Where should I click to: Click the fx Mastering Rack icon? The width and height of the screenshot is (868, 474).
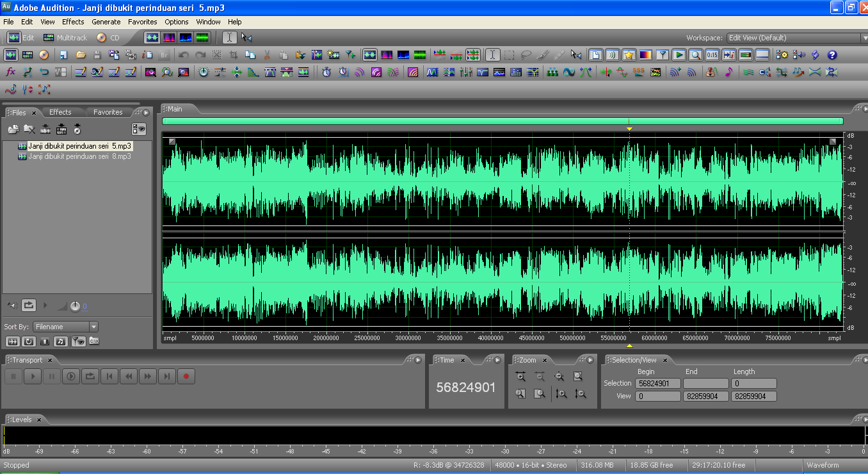10,72
